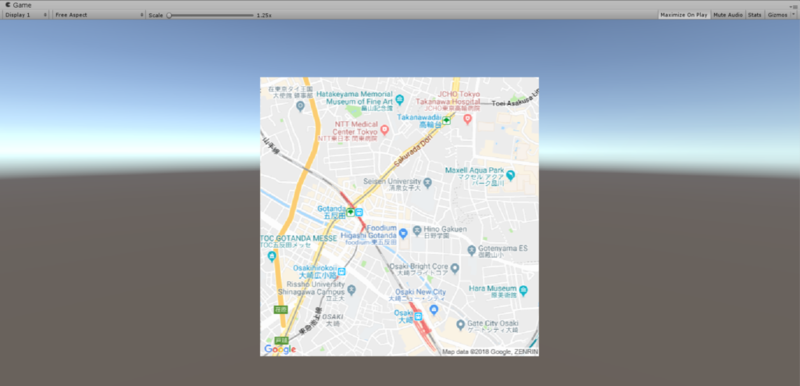The image size is (800, 386).
Task: Click the Maxell Aqua Park marker
Action: (x=510, y=175)
